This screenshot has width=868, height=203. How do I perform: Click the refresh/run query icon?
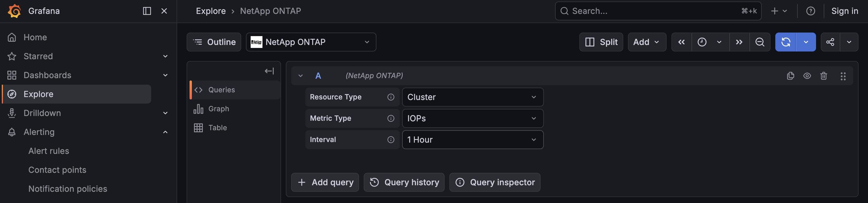point(785,42)
